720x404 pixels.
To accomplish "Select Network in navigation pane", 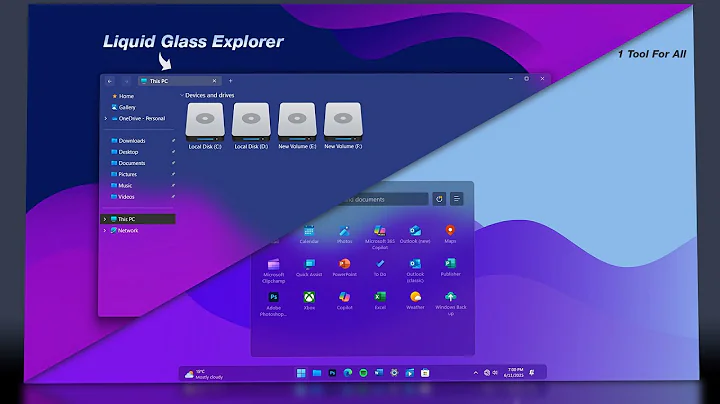I will (124, 230).
